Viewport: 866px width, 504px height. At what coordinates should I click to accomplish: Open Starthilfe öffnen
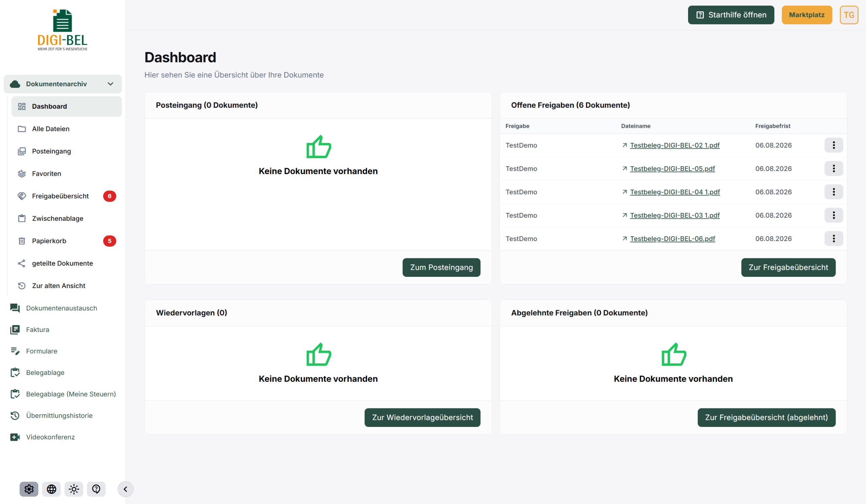[731, 15]
